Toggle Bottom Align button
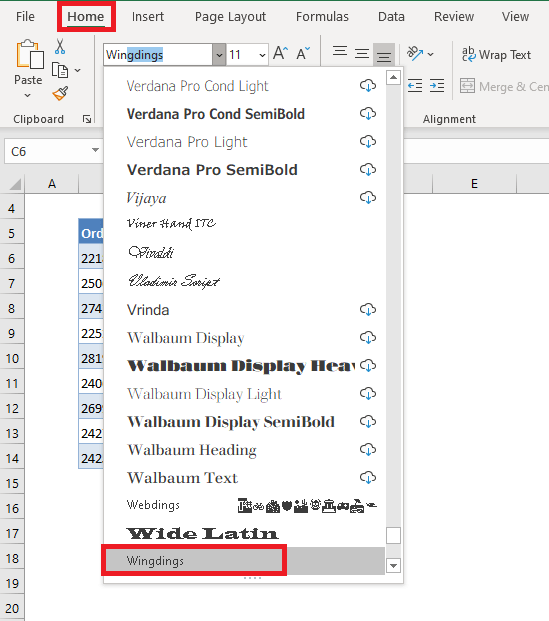Screen dimensions: 549x621 click(383, 55)
